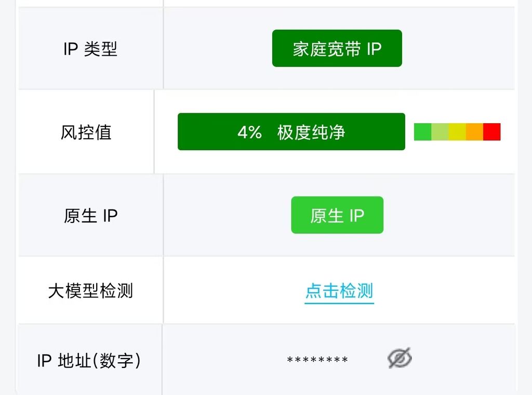Click the letters IP inside 家庭宽带 badge
This screenshot has height=395, width=532.
tap(374, 49)
